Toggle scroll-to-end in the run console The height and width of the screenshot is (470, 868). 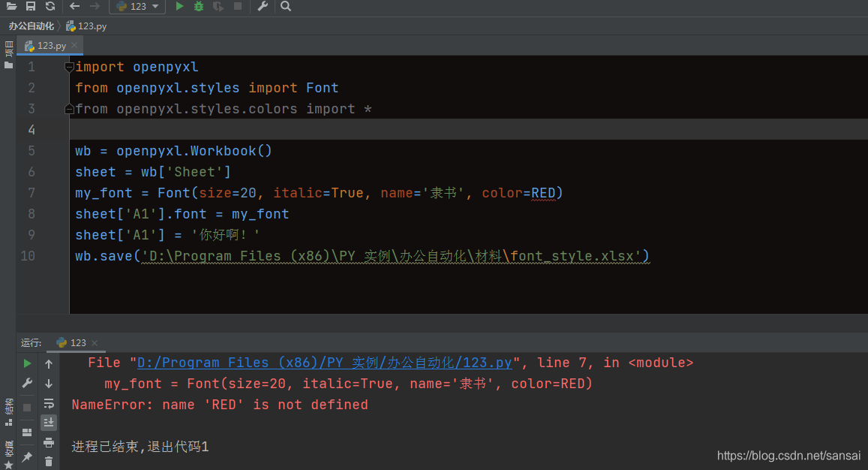pyautogui.click(x=49, y=422)
